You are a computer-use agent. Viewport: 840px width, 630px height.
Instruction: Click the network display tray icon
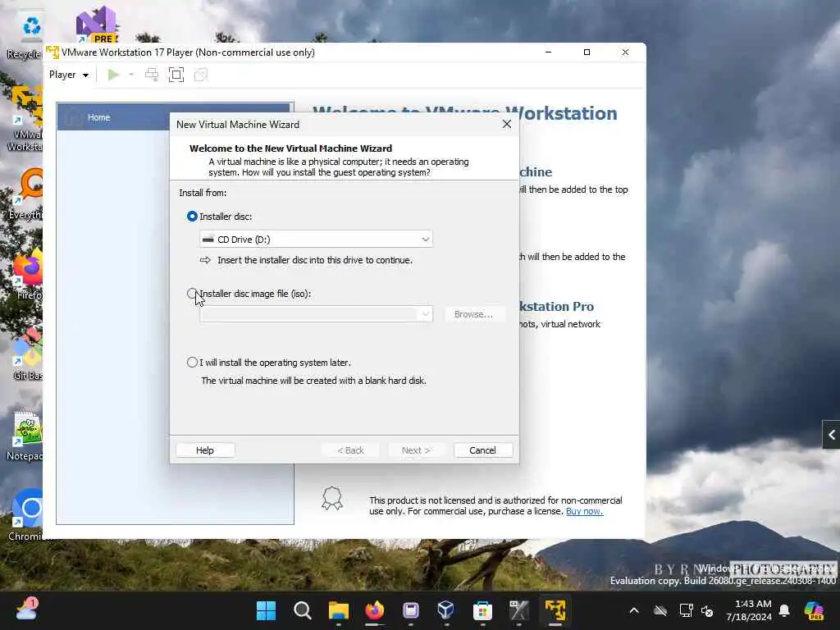pyautogui.click(x=686, y=610)
